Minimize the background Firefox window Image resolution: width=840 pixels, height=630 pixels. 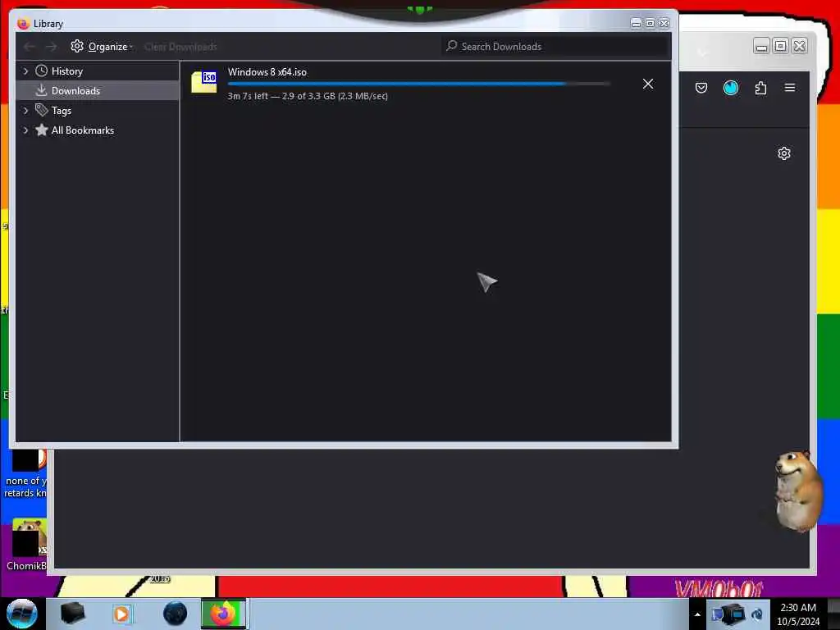point(761,46)
